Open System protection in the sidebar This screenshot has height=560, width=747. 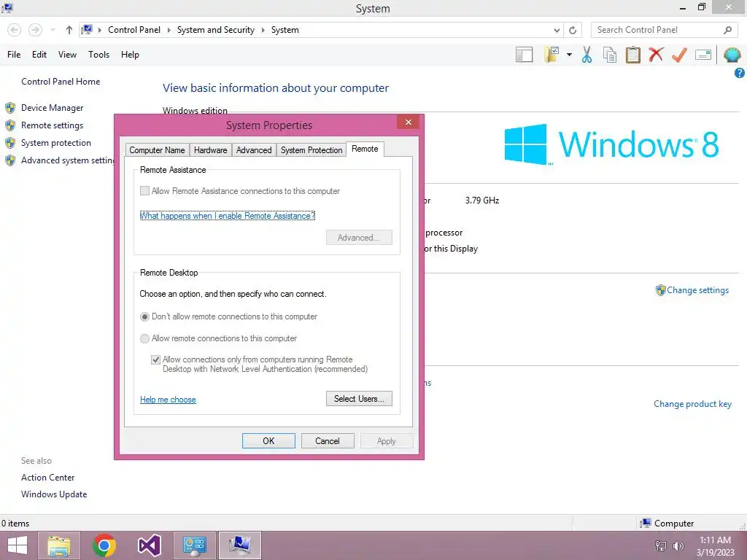click(x=55, y=143)
